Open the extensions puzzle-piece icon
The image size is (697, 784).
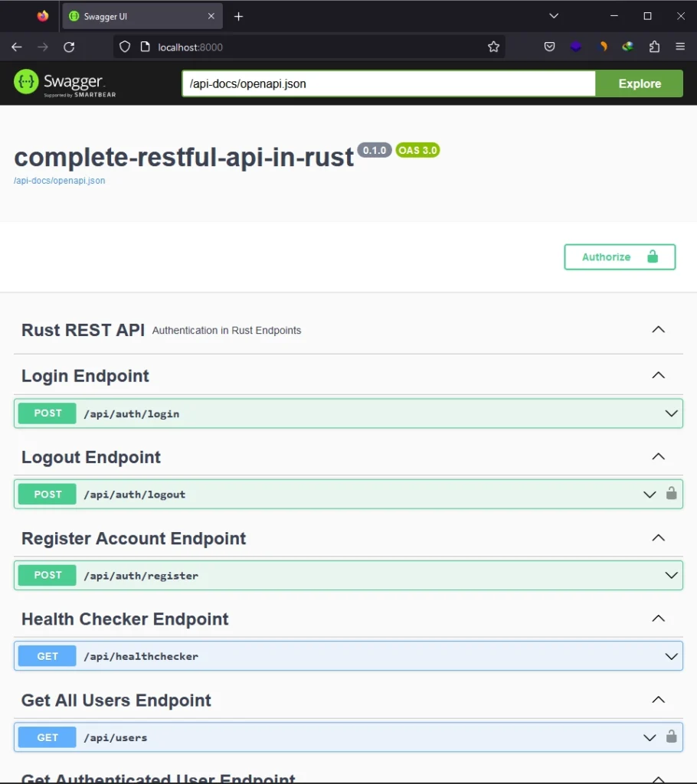coord(654,46)
